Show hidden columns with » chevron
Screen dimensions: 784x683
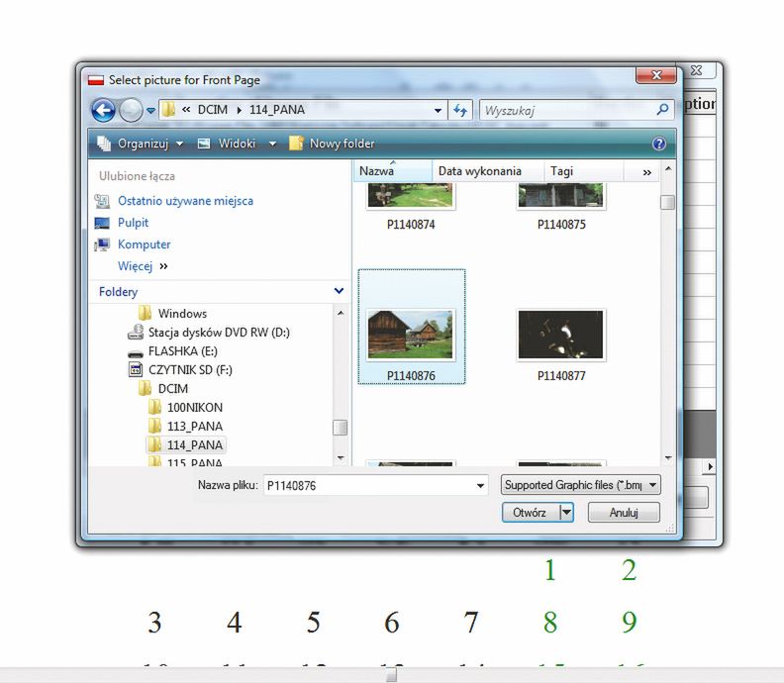646,172
